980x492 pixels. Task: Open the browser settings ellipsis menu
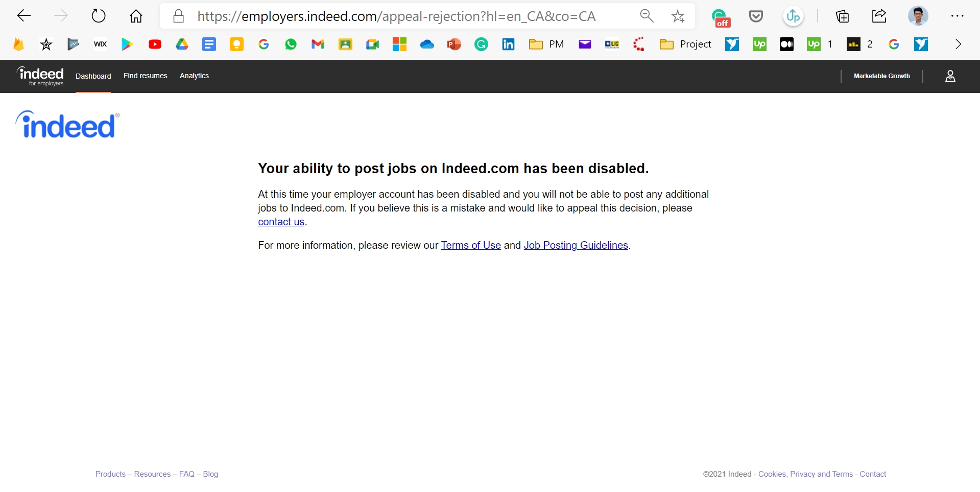click(x=958, y=16)
